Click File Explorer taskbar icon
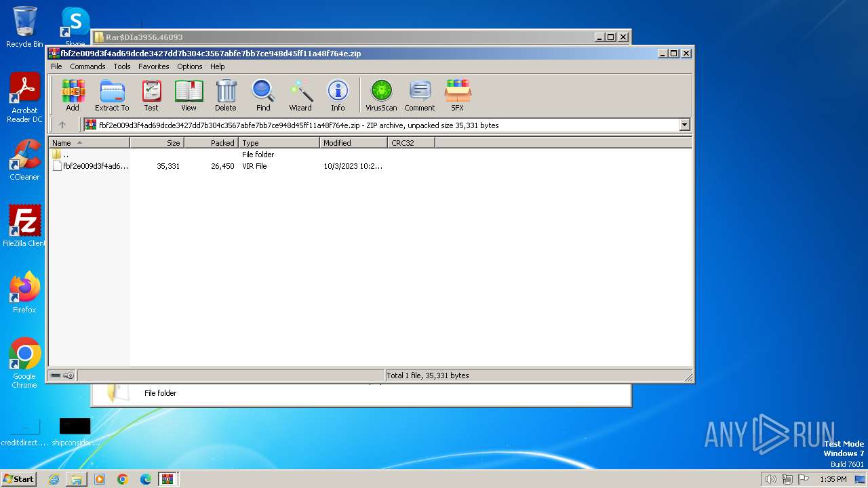 [x=77, y=479]
